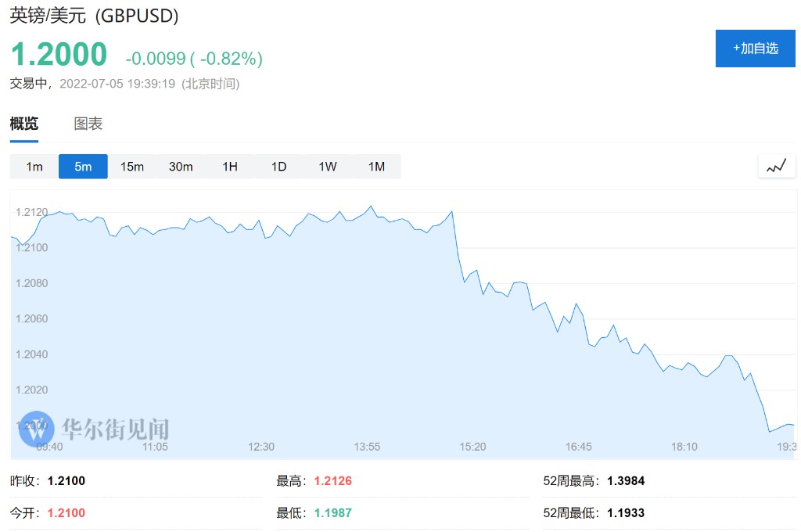Viewport: 801px width, 532px height.
Task: Switch to the 30m interval
Action: coord(181,166)
